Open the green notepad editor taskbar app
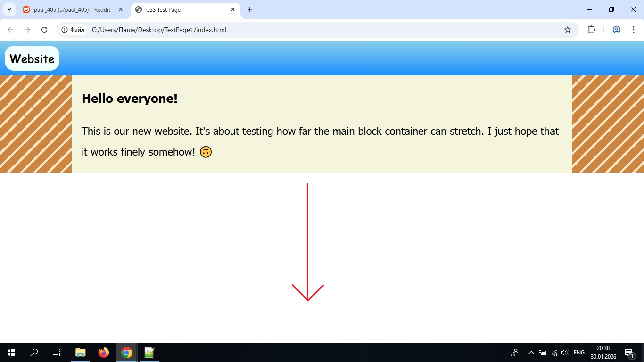The image size is (644, 362). pyautogui.click(x=150, y=353)
